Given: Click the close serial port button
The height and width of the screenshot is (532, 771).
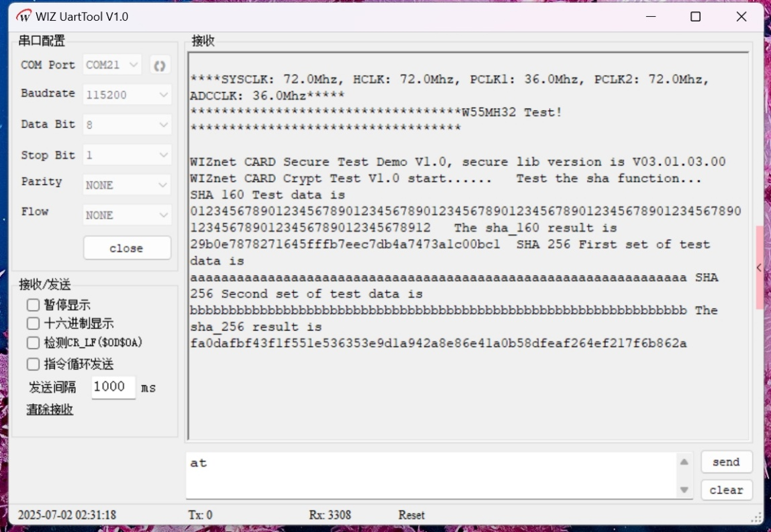Looking at the screenshot, I should point(127,248).
